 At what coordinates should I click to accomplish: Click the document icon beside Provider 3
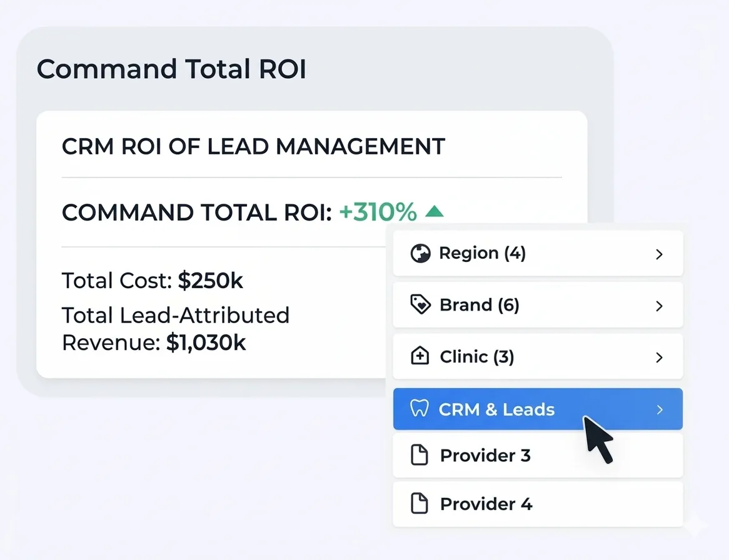[x=420, y=455]
